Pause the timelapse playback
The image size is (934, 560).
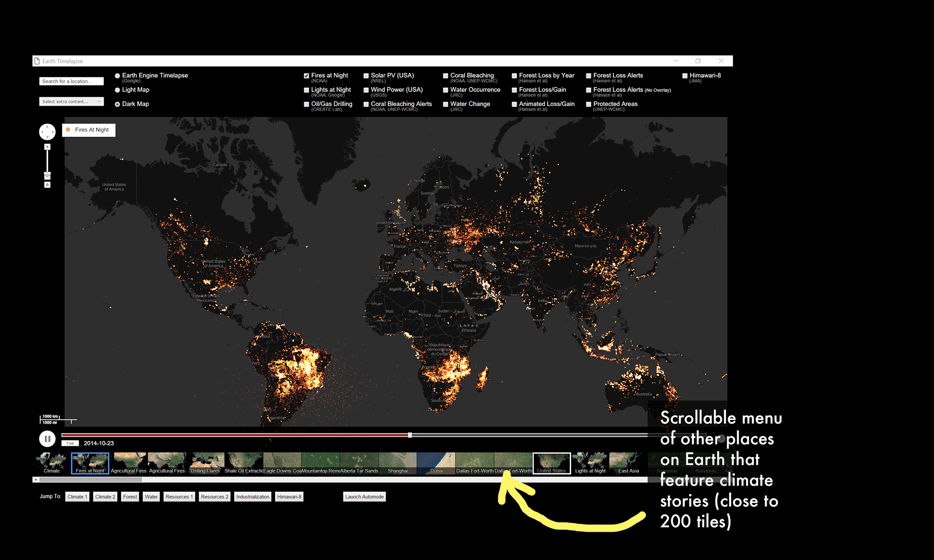pos(47,439)
